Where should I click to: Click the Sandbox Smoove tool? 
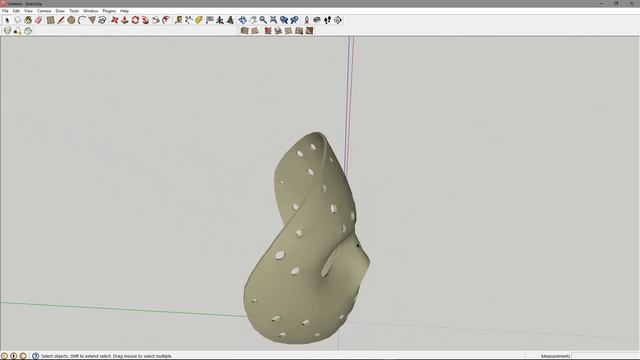coord(268,31)
